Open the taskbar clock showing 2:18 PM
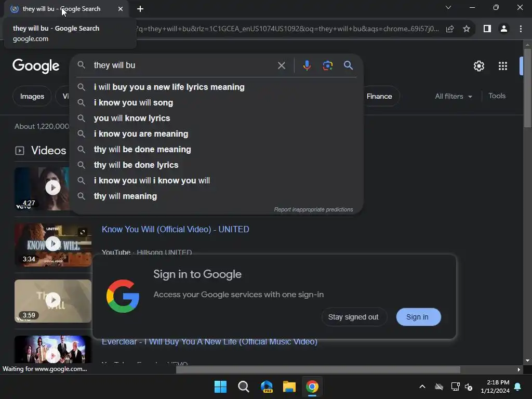 pyautogui.click(x=495, y=387)
